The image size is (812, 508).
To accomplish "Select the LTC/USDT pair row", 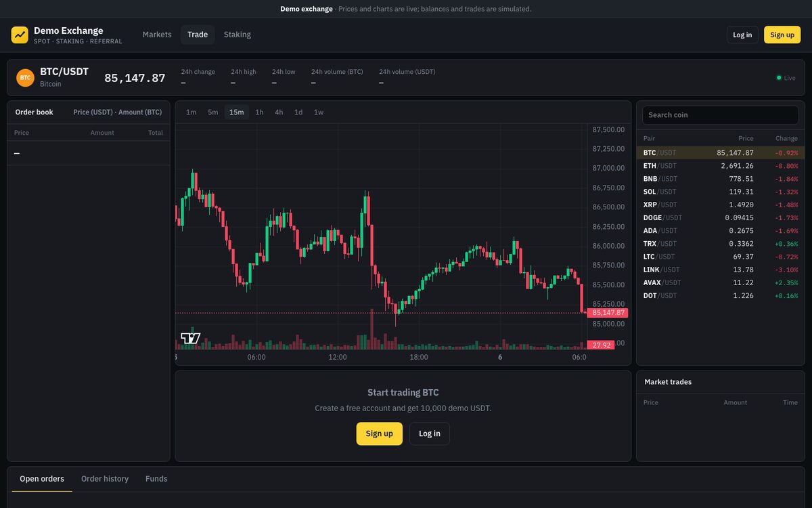I will (x=721, y=257).
